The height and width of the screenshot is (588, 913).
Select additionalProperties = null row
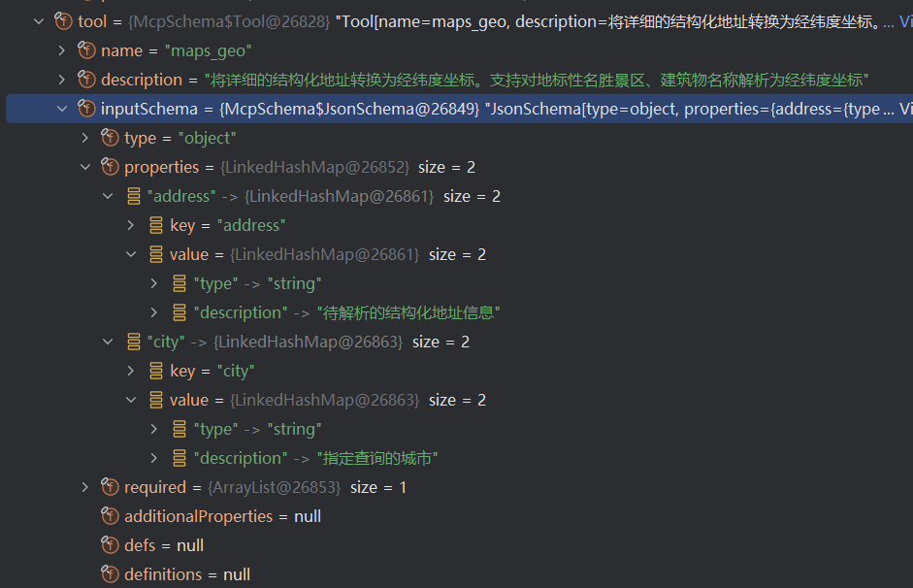click(x=223, y=516)
